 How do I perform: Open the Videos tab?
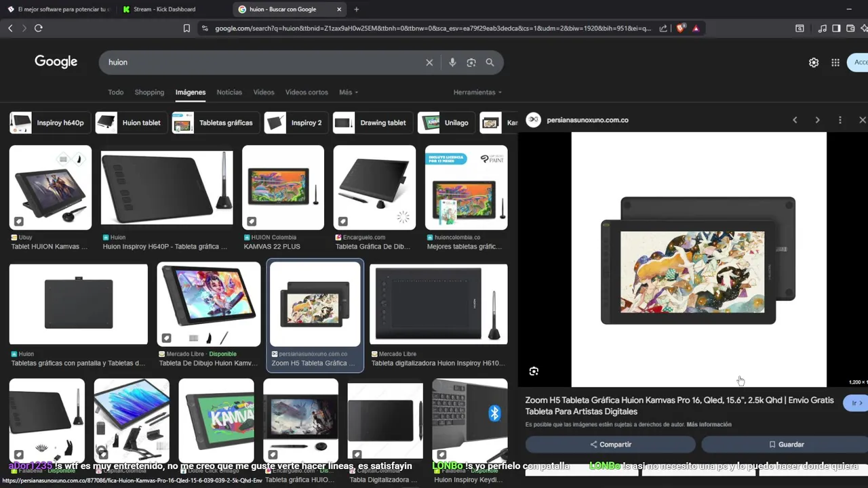pyautogui.click(x=264, y=92)
